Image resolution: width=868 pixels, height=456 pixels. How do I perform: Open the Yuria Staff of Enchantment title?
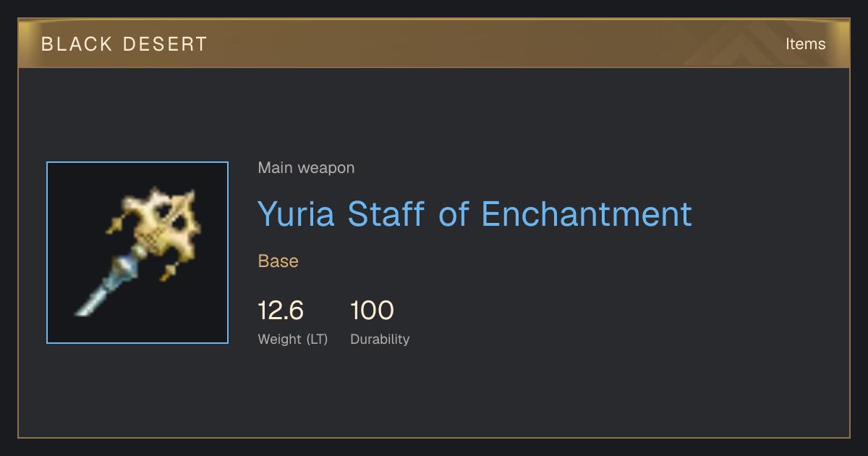475,214
